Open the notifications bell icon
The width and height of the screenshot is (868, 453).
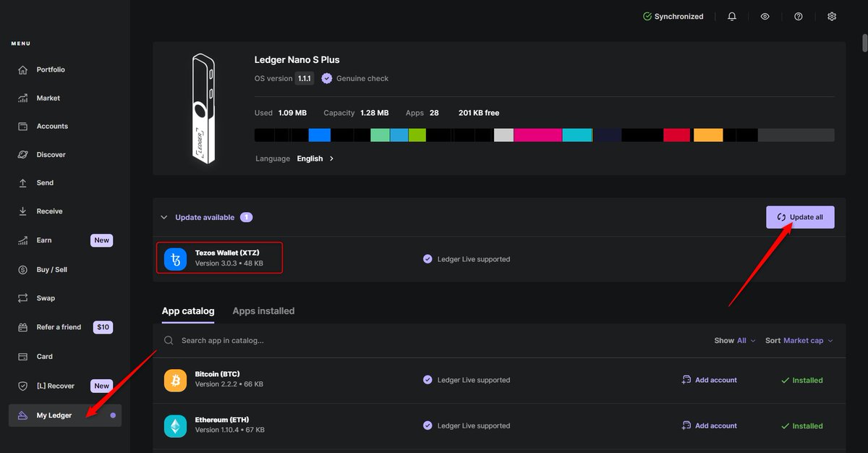click(731, 16)
